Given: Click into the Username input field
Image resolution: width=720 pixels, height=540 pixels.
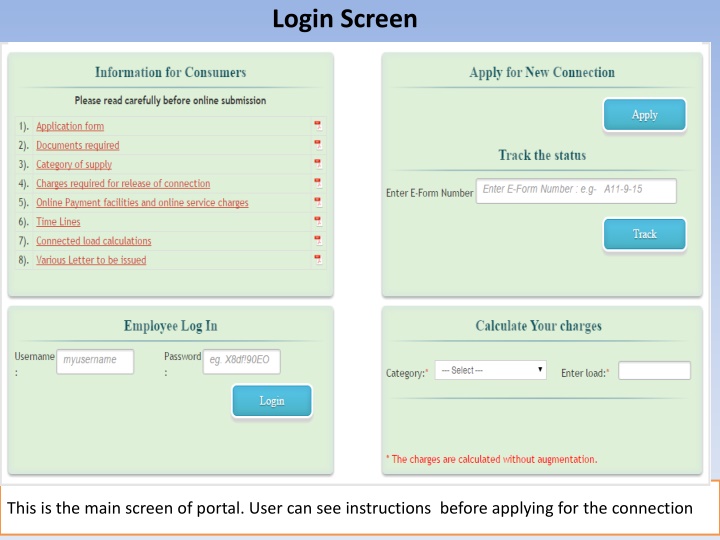Looking at the screenshot, I should (95, 361).
